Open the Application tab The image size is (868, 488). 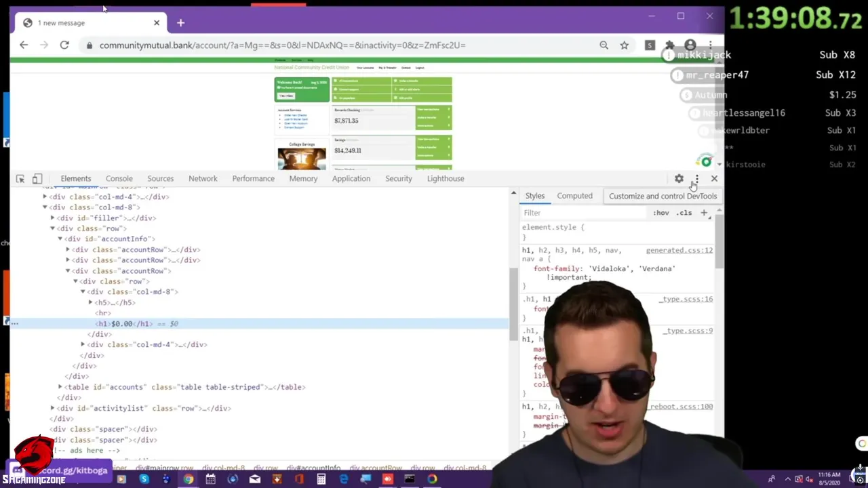(351, 179)
